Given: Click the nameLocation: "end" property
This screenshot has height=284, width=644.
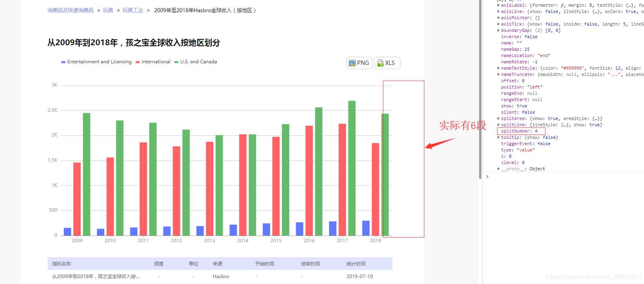Looking at the screenshot, I should coord(526,55).
